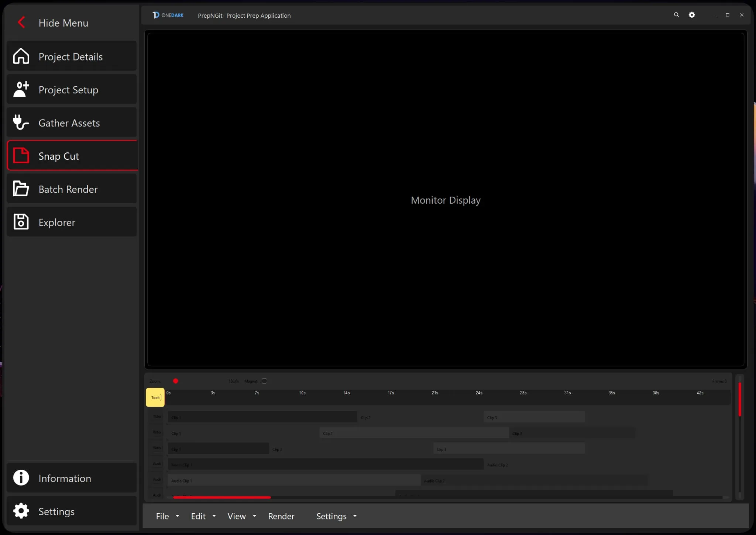The width and height of the screenshot is (756, 535).
Task: Click the Project Setup add-user icon
Action: click(x=21, y=89)
